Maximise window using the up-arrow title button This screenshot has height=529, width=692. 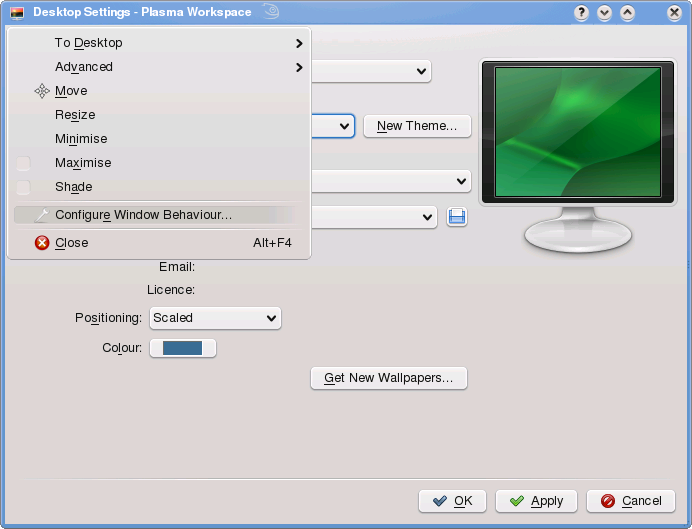[627, 12]
